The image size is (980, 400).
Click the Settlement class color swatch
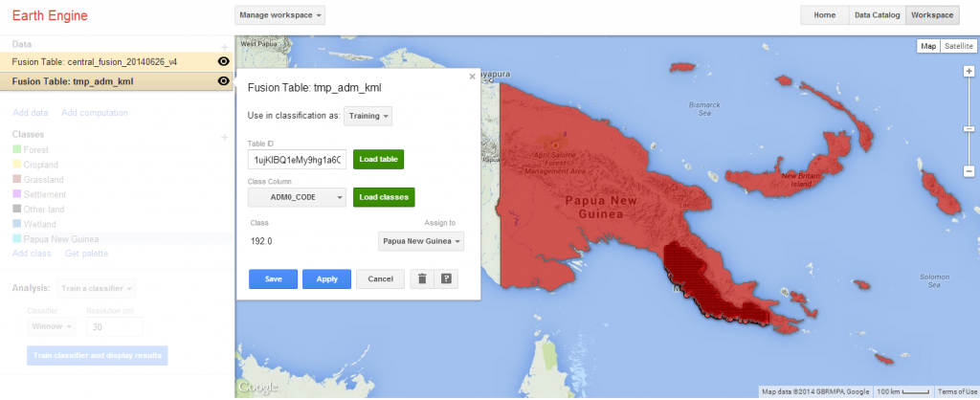click(16, 194)
